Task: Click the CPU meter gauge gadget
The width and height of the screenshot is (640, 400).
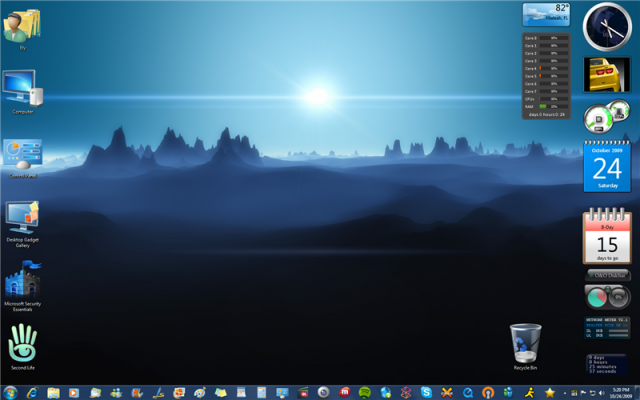Action: click(607, 116)
